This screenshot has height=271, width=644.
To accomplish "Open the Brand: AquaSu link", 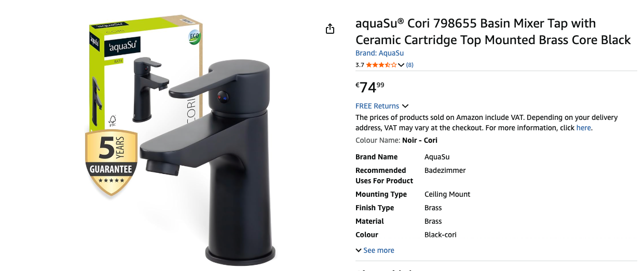I will [379, 53].
